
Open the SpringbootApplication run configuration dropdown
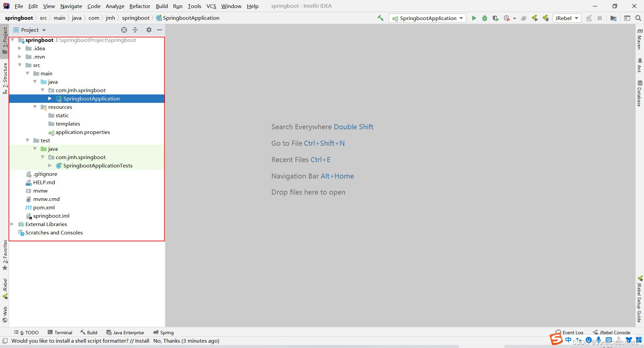click(427, 18)
